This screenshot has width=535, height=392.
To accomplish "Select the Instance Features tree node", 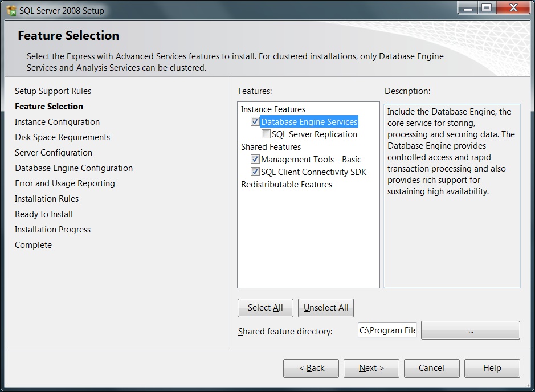I will pos(273,109).
